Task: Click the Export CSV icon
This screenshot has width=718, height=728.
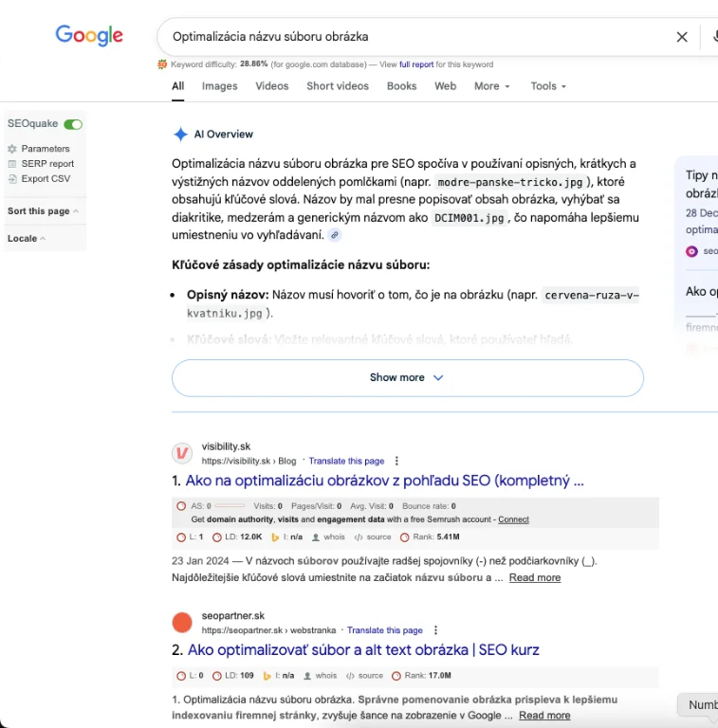Action: pyautogui.click(x=12, y=179)
